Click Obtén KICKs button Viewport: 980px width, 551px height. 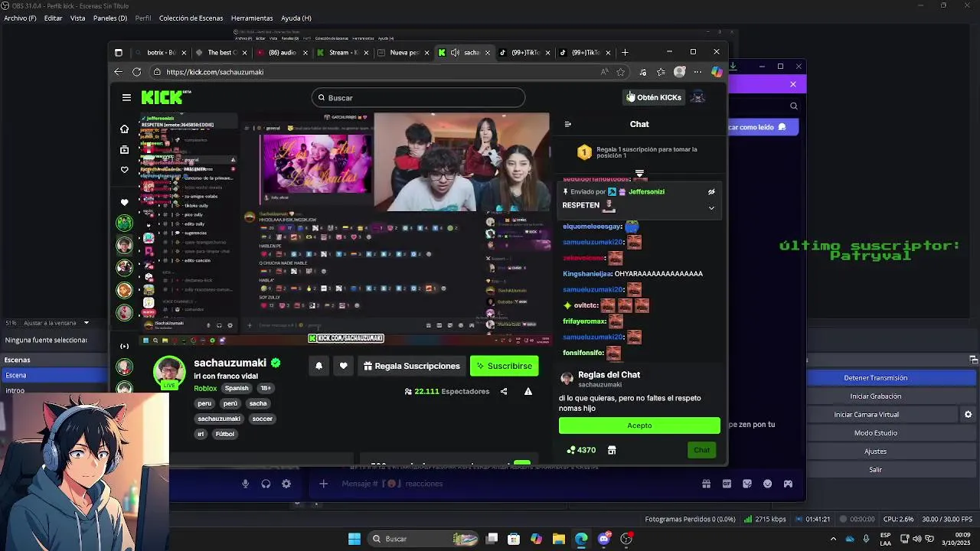pos(654,97)
